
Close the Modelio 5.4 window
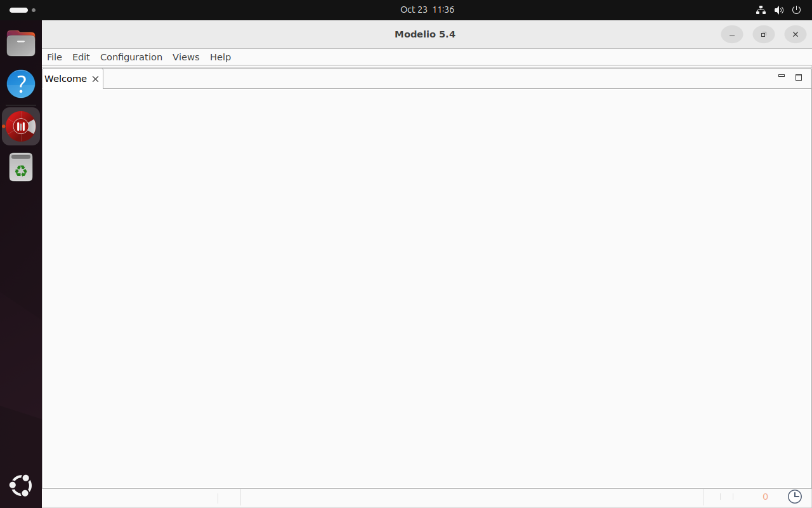(796, 34)
